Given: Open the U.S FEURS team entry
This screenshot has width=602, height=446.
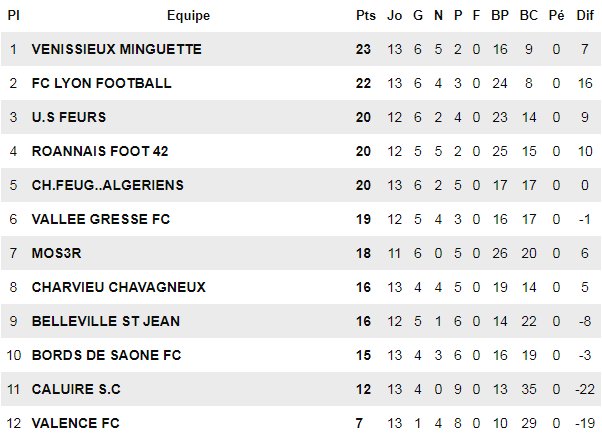Looking at the screenshot, I should [69, 117].
